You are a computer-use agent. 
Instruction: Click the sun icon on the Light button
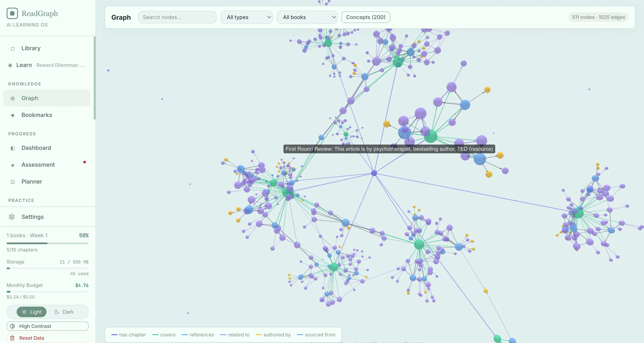click(x=24, y=312)
